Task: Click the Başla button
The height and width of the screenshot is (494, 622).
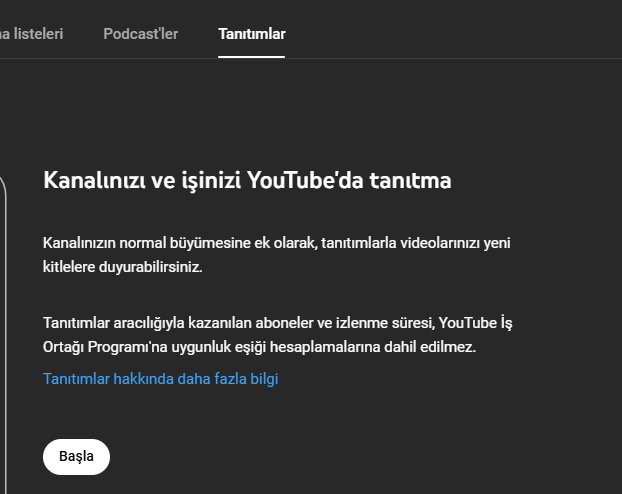Action: point(76,457)
